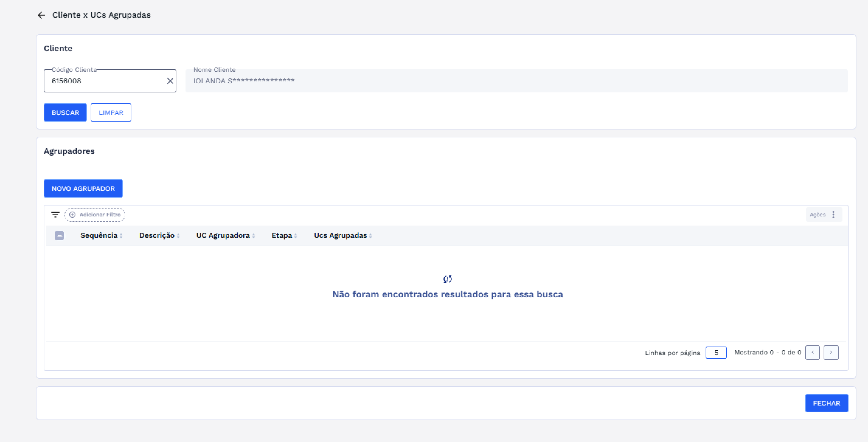The height and width of the screenshot is (442, 868).
Task: Click the Linhas por página box
Action: tap(716, 352)
